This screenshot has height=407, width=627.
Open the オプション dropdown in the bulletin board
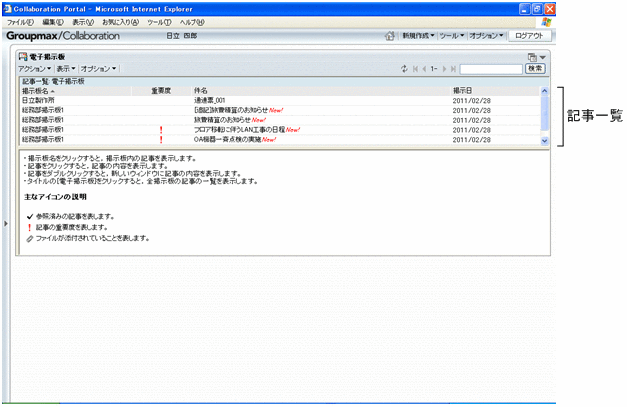98,69
